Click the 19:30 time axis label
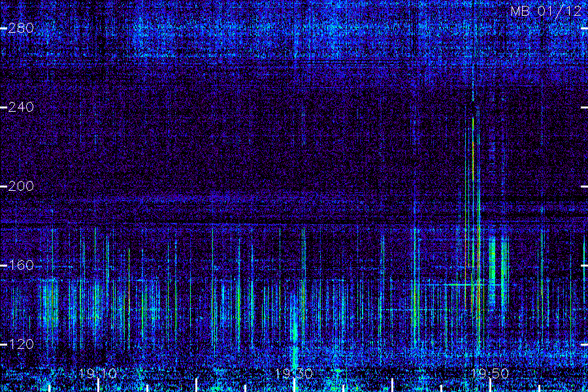 (x=294, y=373)
